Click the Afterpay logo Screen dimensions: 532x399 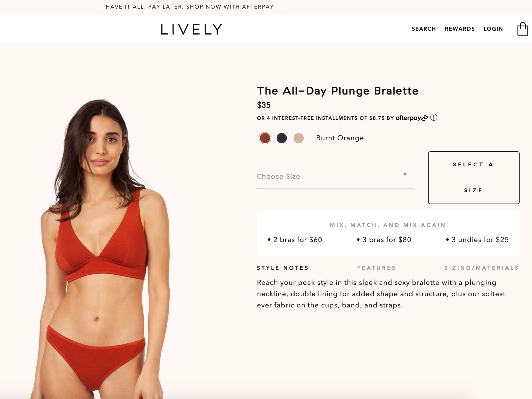[412, 118]
